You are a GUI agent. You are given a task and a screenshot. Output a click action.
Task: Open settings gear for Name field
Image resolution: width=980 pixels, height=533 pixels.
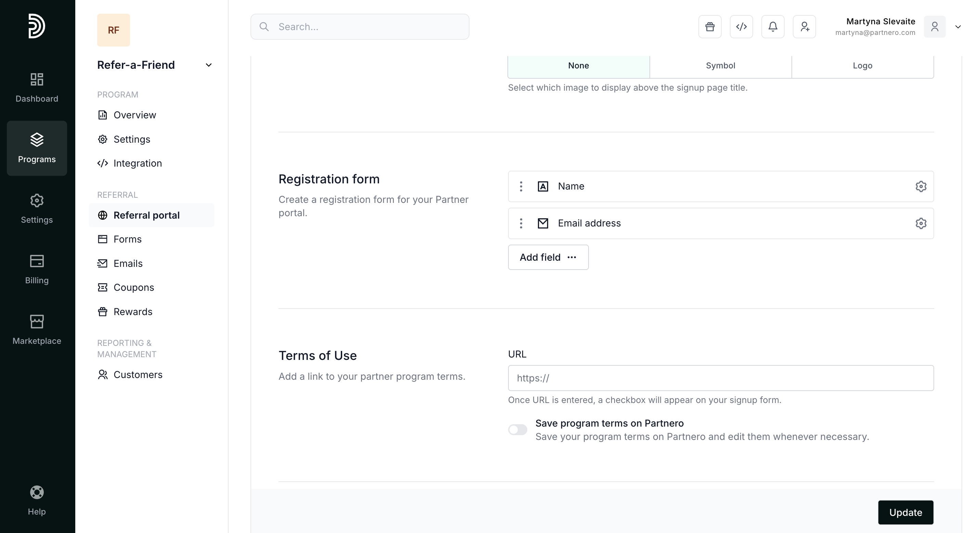pyautogui.click(x=921, y=186)
